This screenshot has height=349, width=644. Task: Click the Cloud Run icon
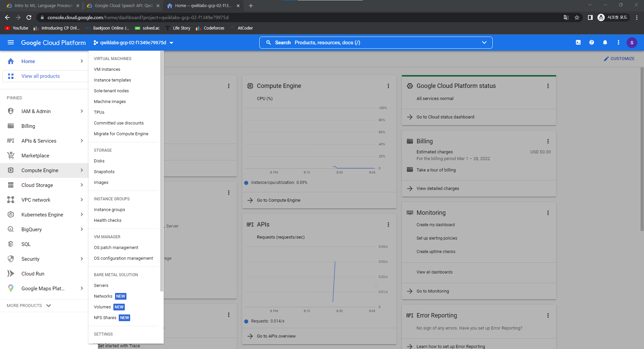pos(11,273)
